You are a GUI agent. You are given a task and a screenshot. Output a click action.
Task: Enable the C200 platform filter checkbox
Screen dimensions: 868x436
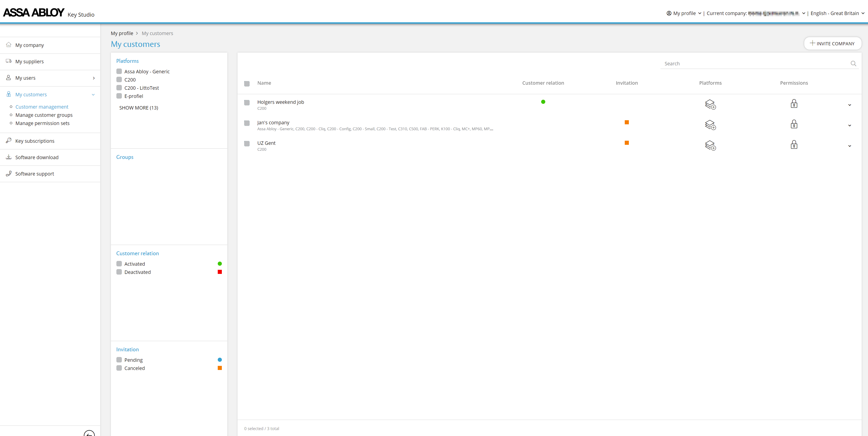click(x=119, y=79)
